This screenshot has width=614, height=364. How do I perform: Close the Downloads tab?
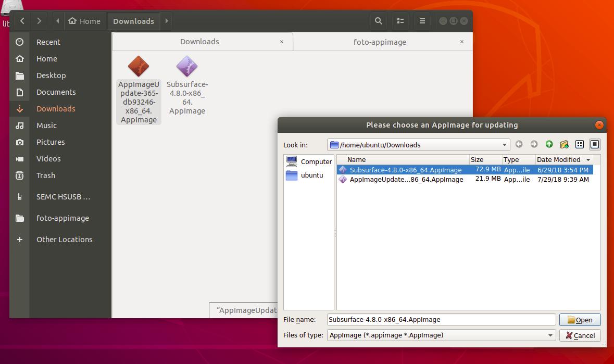(282, 42)
